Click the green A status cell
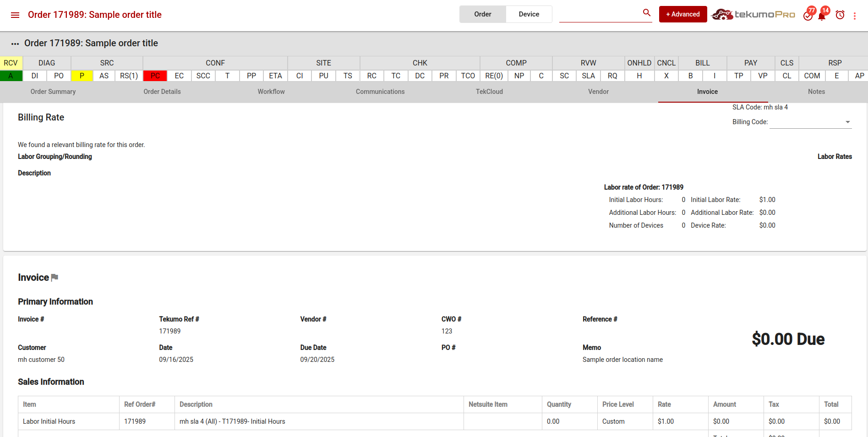 click(x=11, y=76)
